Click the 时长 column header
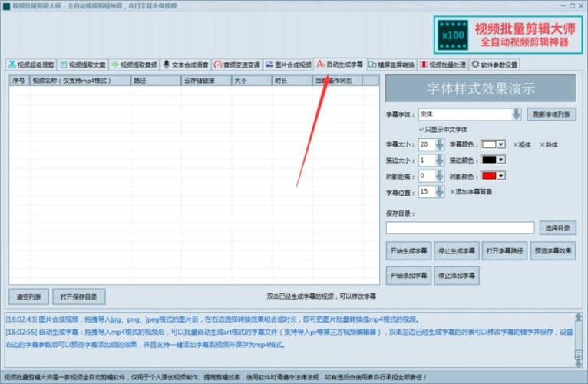This screenshot has width=588, height=384. click(x=292, y=81)
